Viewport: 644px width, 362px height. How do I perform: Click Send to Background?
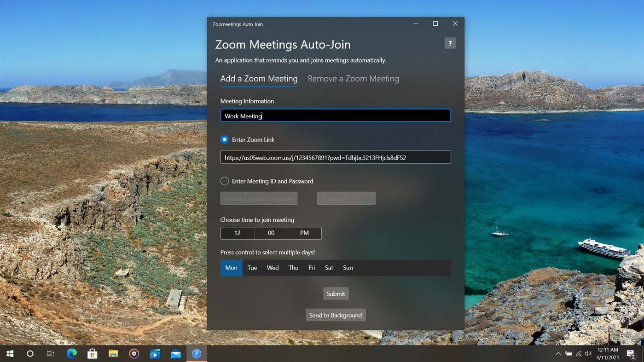[335, 315]
